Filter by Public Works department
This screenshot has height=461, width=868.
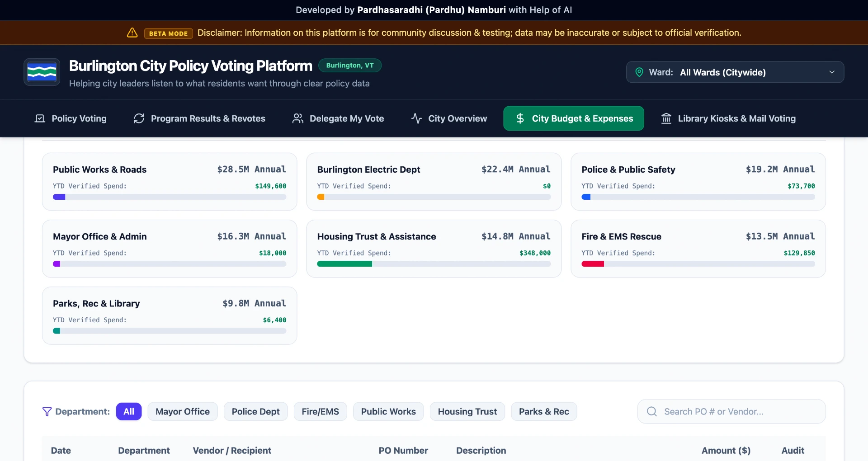[388, 412]
